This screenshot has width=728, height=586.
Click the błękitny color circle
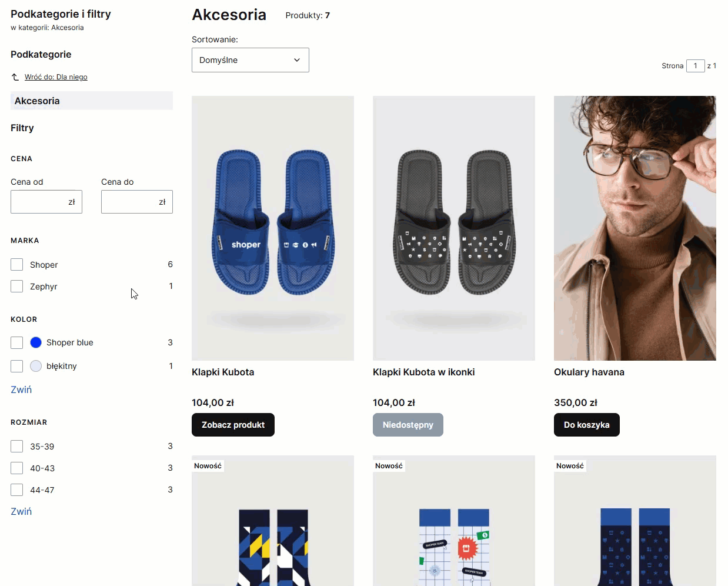pyautogui.click(x=36, y=366)
